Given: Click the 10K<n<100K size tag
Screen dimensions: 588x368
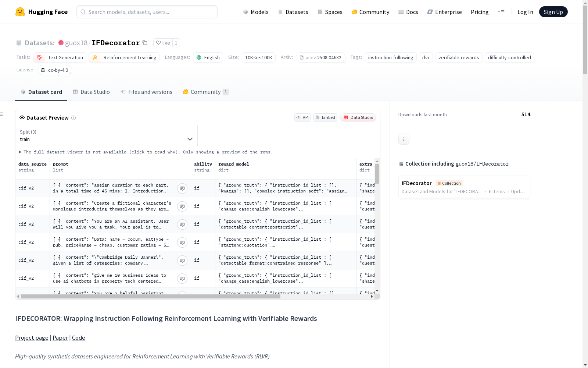Looking at the screenshot, I should (x=259, y=57).
